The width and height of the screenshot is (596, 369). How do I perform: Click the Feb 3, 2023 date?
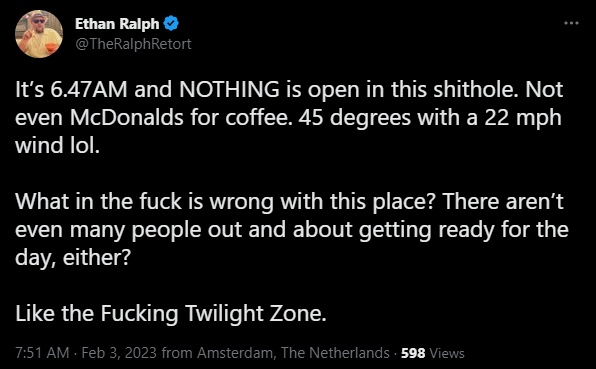tap(119, 353)
